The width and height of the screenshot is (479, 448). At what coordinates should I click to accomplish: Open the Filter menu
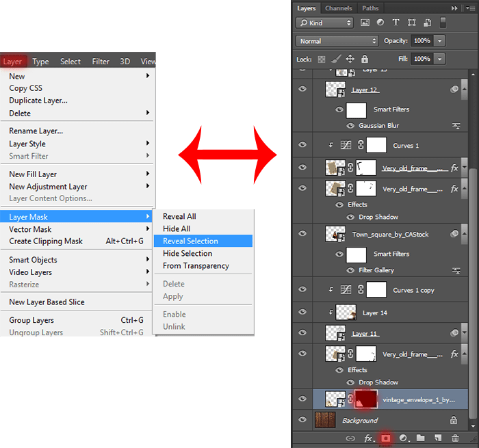101,62
